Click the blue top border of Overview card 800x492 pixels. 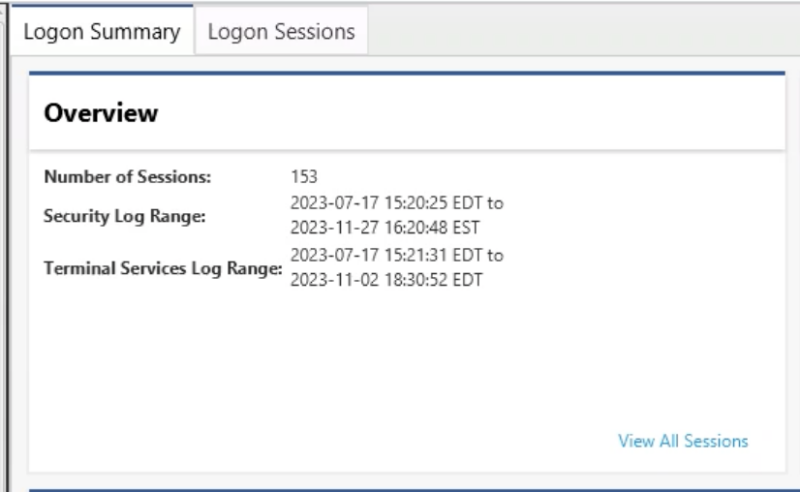point(407,73)
